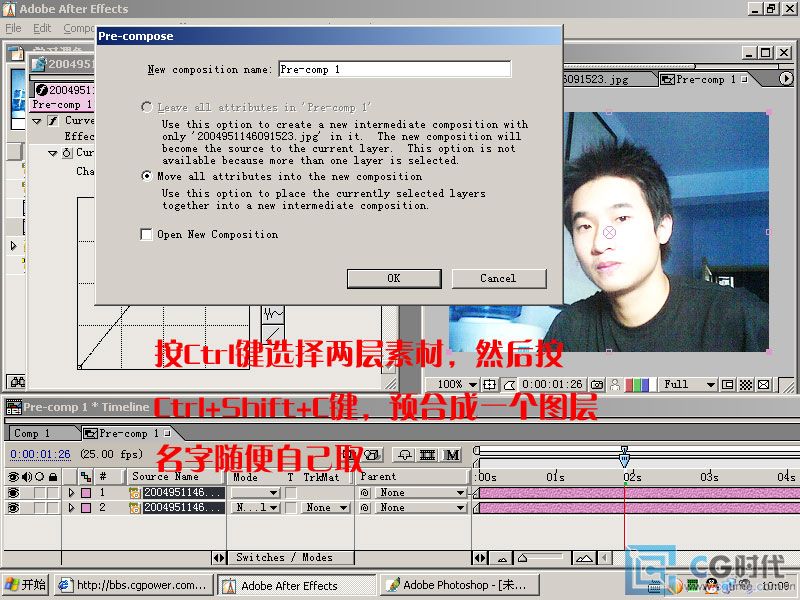
Task: Toggle the lock switch for layer 2
Action: (x=53, y=508)
